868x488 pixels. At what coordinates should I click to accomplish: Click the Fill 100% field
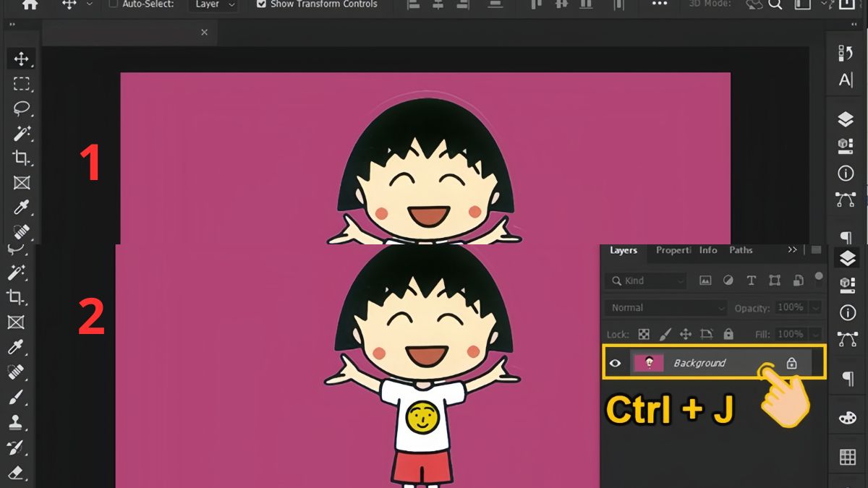pos(791,335)
